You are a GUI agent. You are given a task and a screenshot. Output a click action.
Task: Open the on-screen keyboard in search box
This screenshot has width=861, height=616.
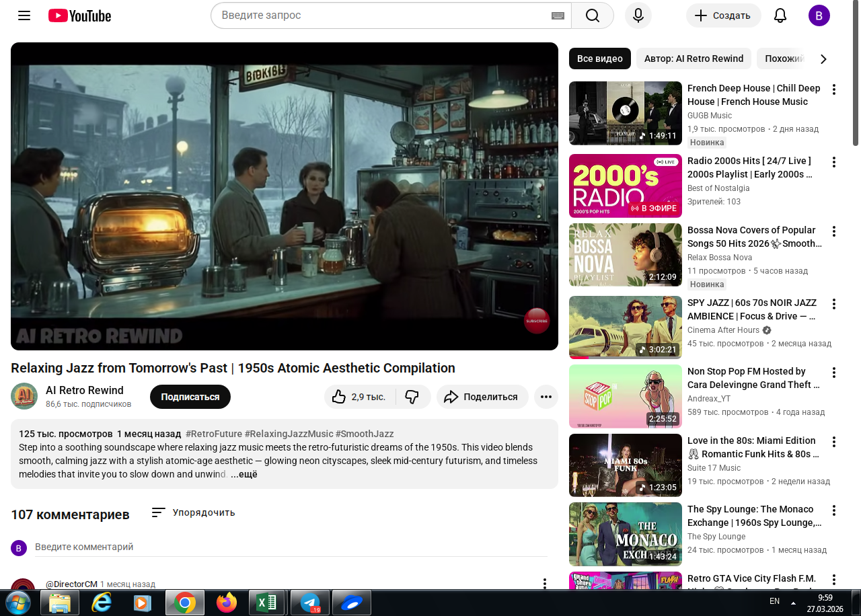pyautogui.click(x=558, y=15)
